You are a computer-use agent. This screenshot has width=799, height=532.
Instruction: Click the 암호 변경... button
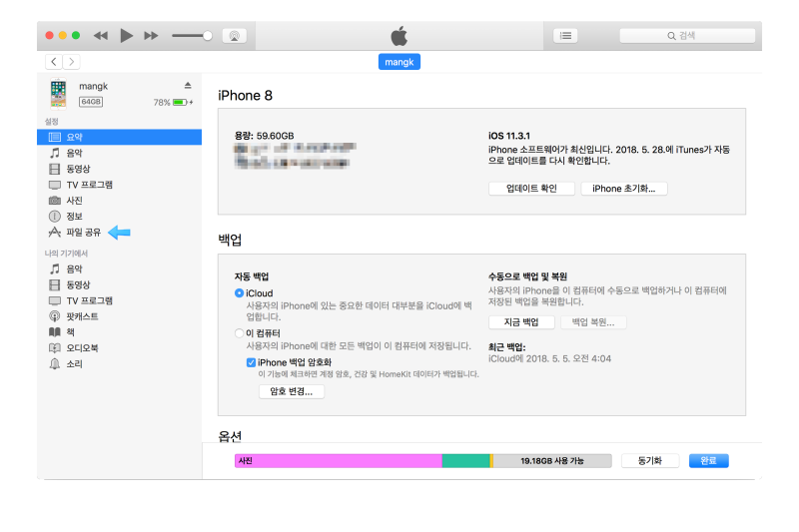(292, 391)
